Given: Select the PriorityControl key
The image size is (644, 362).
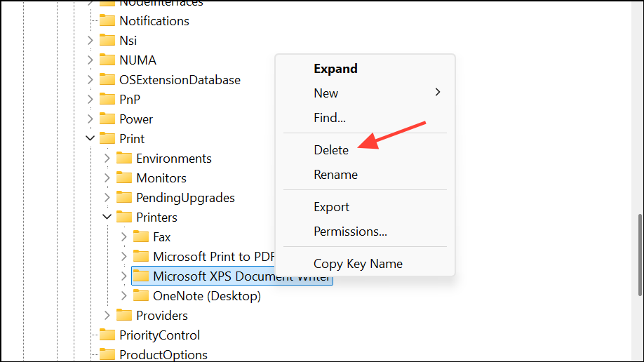Looking at the screenshot, I should pos(159,335).
